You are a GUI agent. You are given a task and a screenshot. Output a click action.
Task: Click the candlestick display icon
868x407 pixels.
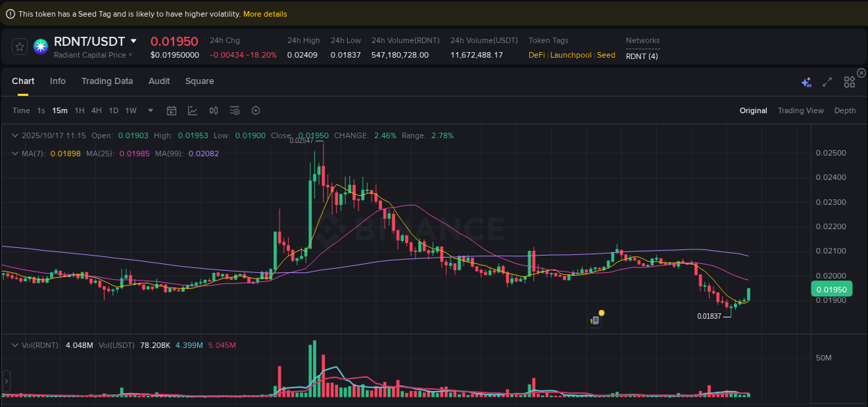coord(214,110)
